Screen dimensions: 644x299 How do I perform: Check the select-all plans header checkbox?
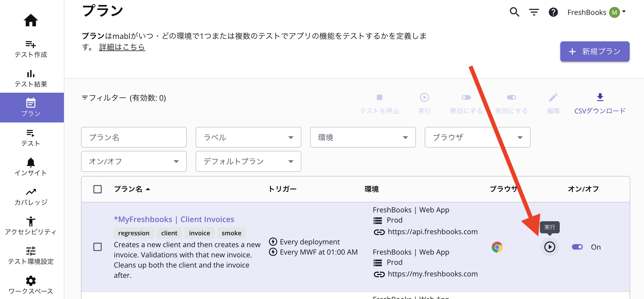pos(98,189)
